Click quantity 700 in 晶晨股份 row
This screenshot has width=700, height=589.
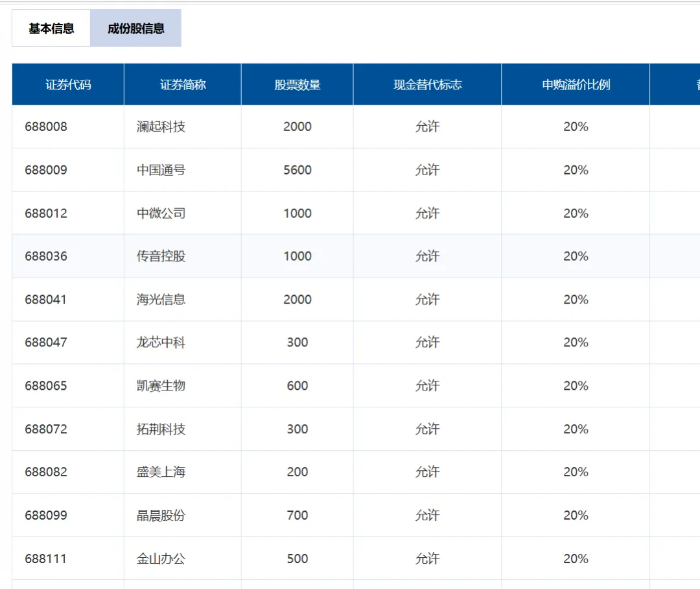tap(297, 515)
